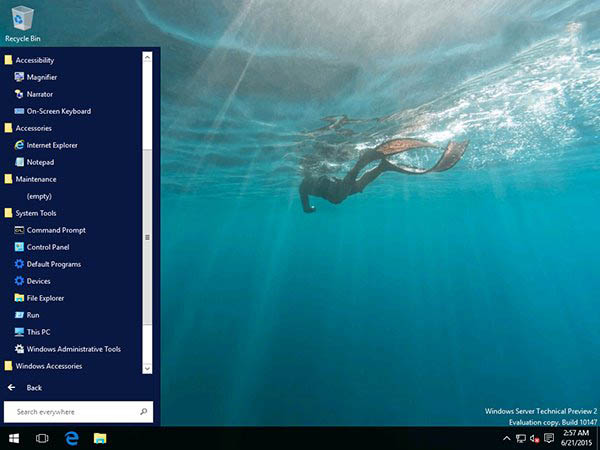Click the app list scrollbar down arrow
This screenshot has width=600, height=450.
147,368
